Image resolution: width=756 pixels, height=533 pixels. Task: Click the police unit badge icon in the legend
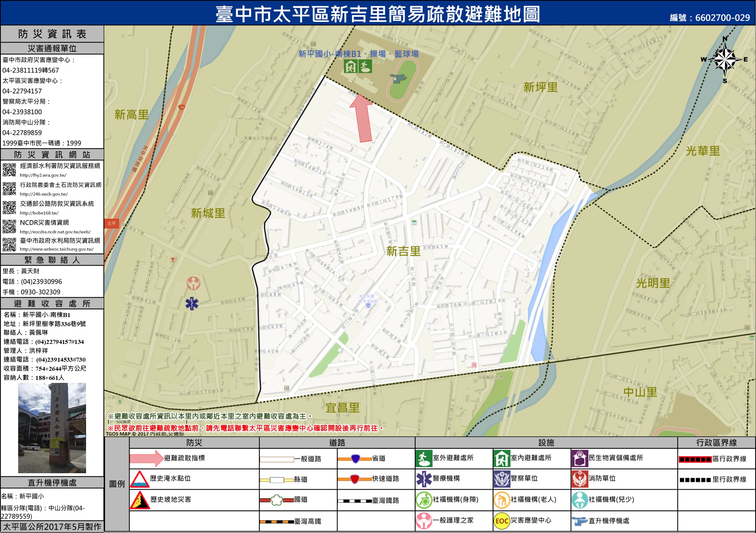click(502, 479)
